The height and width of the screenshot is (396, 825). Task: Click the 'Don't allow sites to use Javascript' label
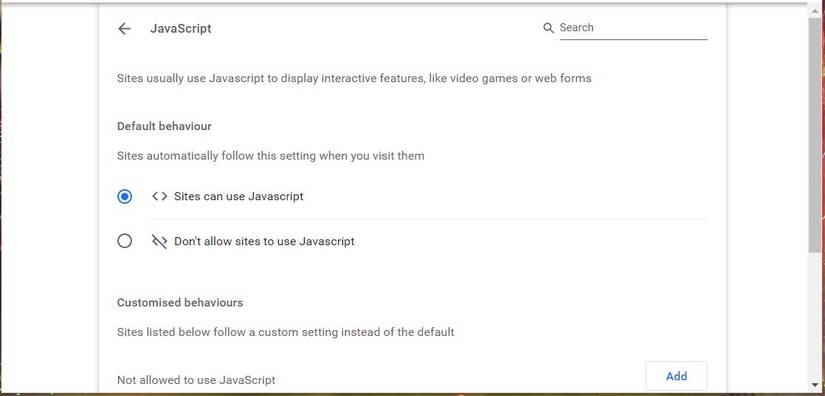[x=264, y=241]
